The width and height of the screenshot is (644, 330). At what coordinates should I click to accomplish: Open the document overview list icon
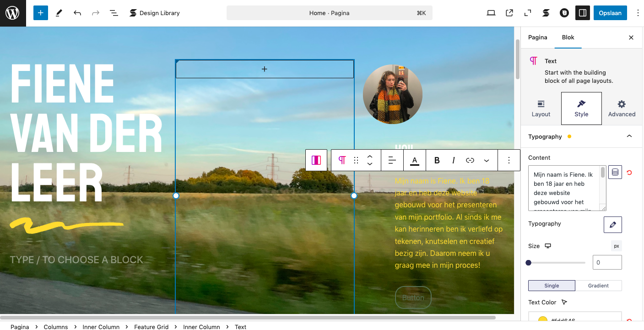(114, 13)
